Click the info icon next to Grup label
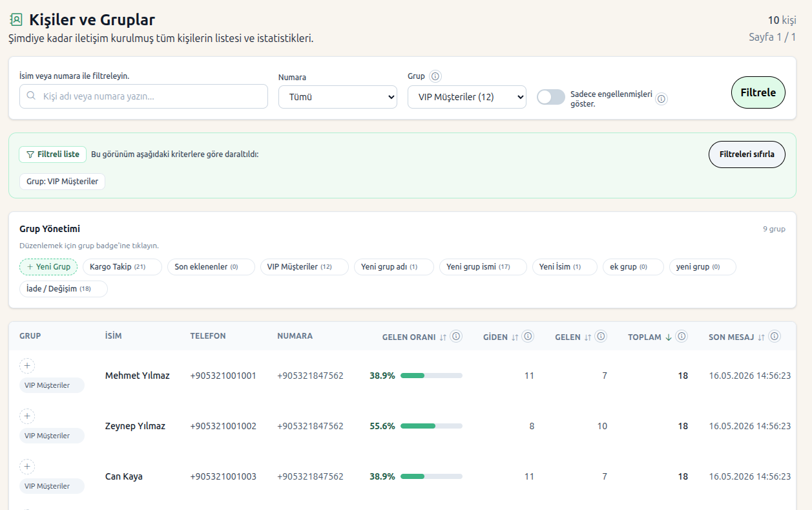 point(435,76)
